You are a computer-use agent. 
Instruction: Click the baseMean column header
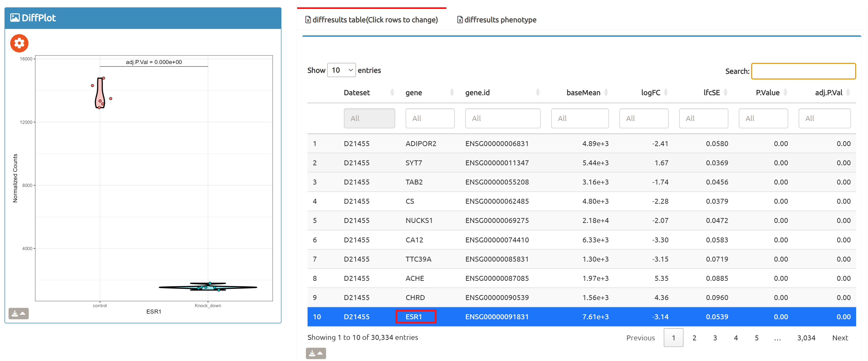583,93
